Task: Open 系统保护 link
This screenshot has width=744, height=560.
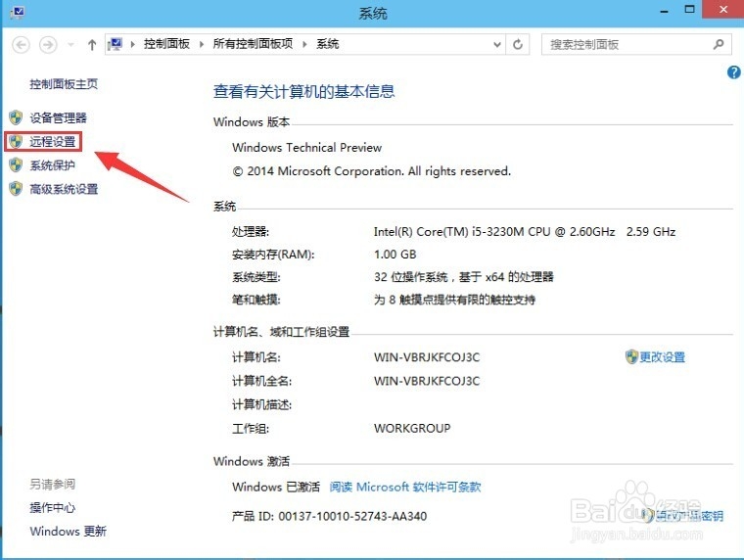Action: coord(52,165)
